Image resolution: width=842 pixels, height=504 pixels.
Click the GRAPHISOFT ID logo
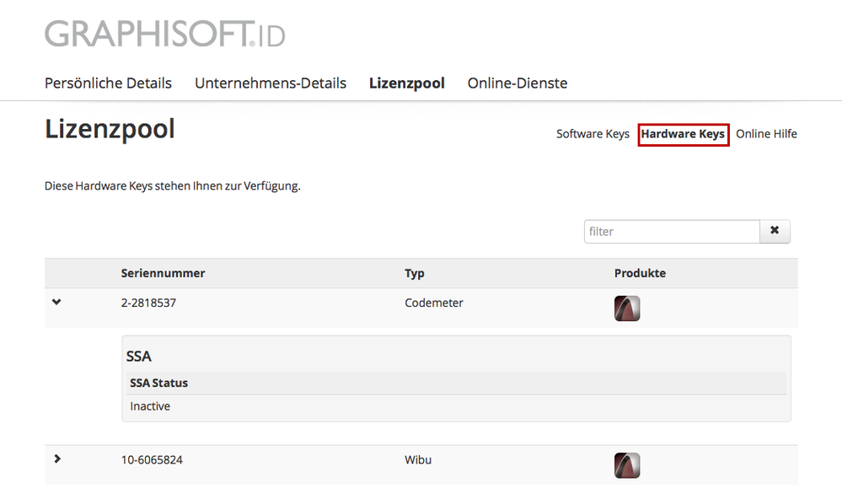click(165, 34)
